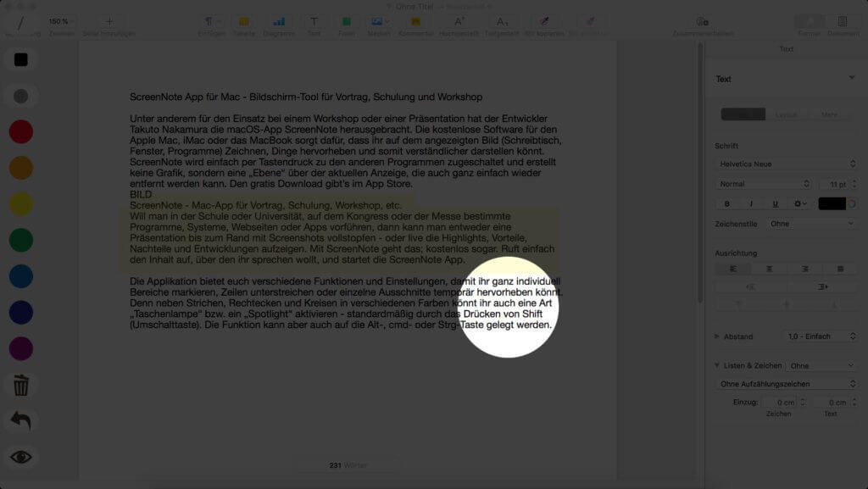Click the word count label at bottom

click(x=347, y=465)
